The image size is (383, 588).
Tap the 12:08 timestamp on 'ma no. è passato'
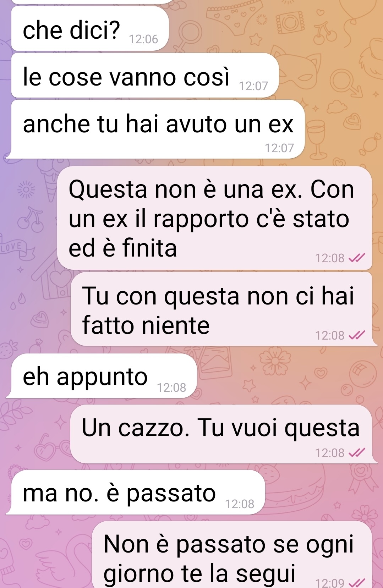[x=240, y=504]
